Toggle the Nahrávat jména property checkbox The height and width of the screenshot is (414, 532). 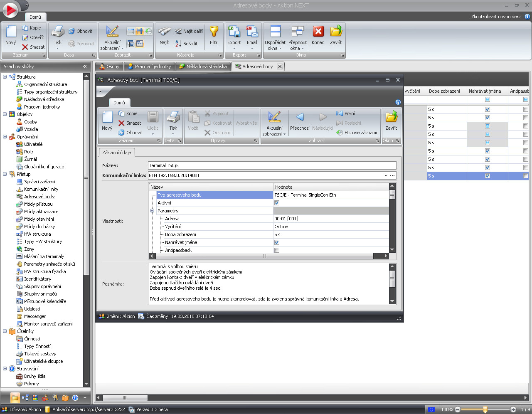tap(277, 242)
